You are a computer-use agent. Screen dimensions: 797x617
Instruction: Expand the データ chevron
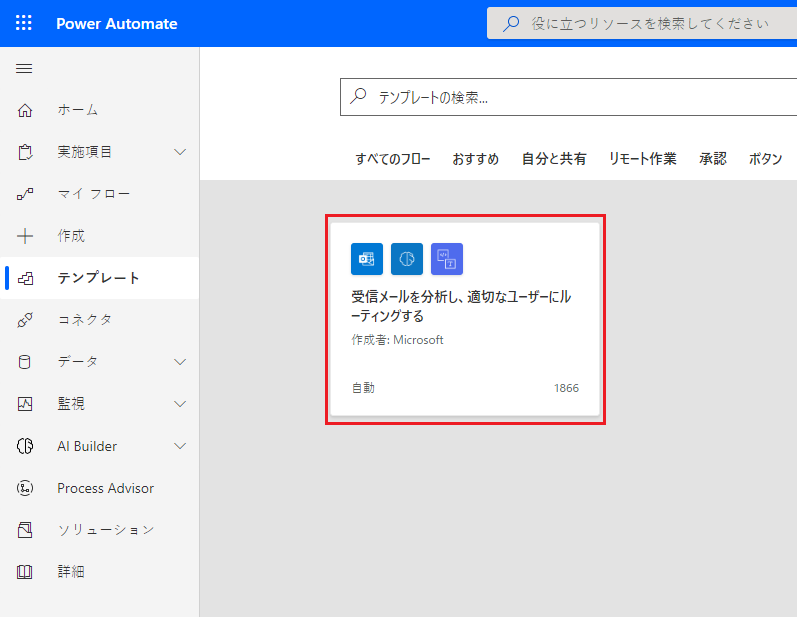click(x=180, y=362)
